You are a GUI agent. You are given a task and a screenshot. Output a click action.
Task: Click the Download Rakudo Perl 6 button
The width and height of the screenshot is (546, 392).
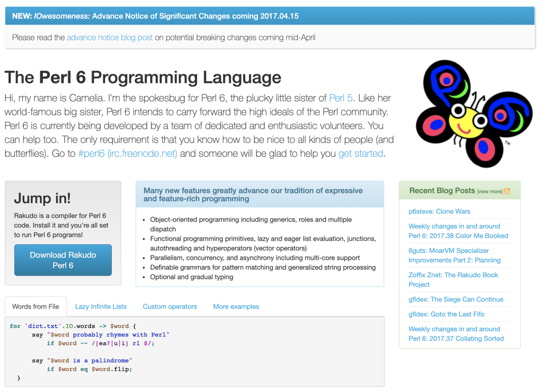coord(63,260)
